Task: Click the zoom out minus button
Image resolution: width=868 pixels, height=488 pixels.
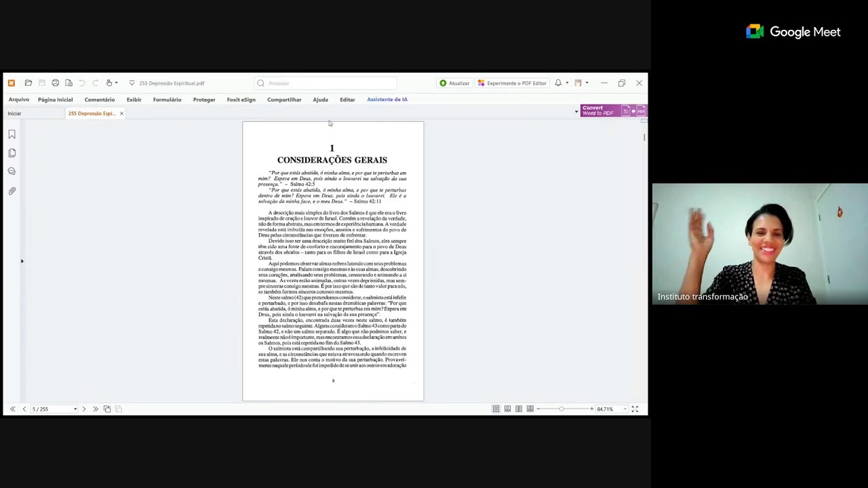Action: click(538, 409)
